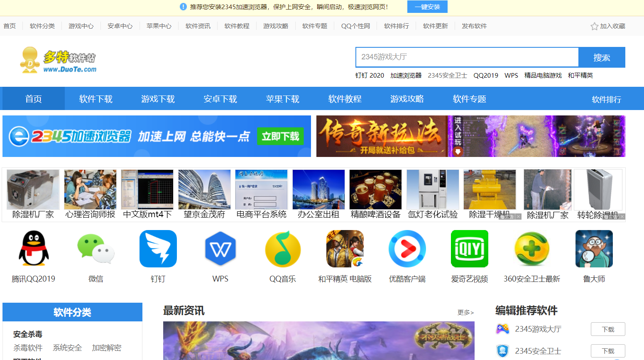Open QQ个性网 in the top menu
This screenshot has height=360, width=644.
point(355,26)
